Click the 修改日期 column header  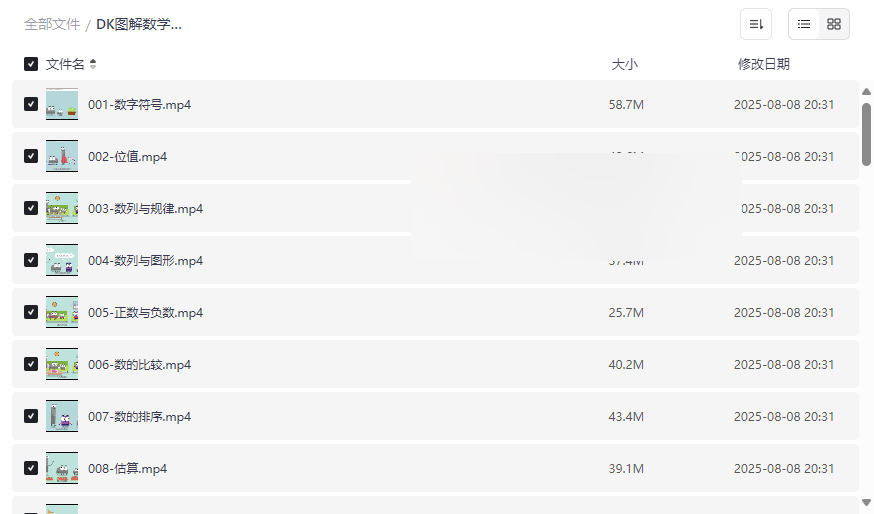pos(763,64)
